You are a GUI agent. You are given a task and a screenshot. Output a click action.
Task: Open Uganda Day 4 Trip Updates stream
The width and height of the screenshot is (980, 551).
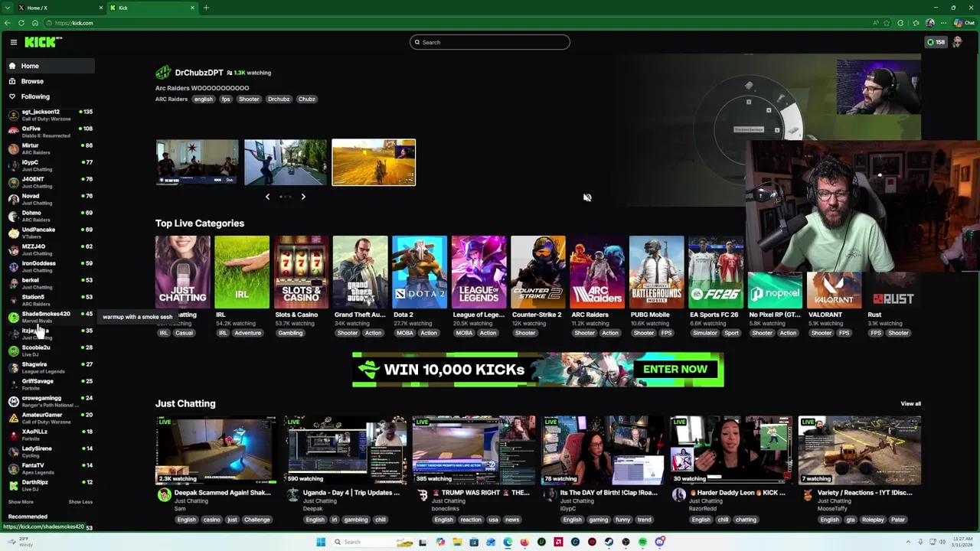[x=345, y=451]
